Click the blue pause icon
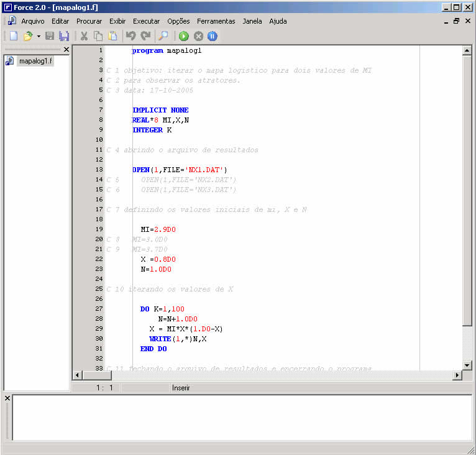The image size is (476, 455). 213,36
